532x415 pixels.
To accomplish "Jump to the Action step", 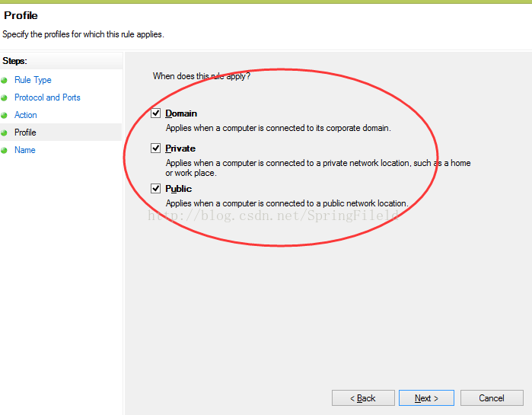I will point(25,115).
